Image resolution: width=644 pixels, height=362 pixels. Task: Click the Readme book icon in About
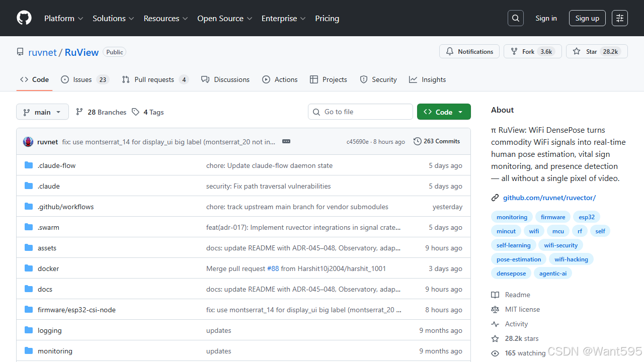pyautogui.click(x=495, y=295)
